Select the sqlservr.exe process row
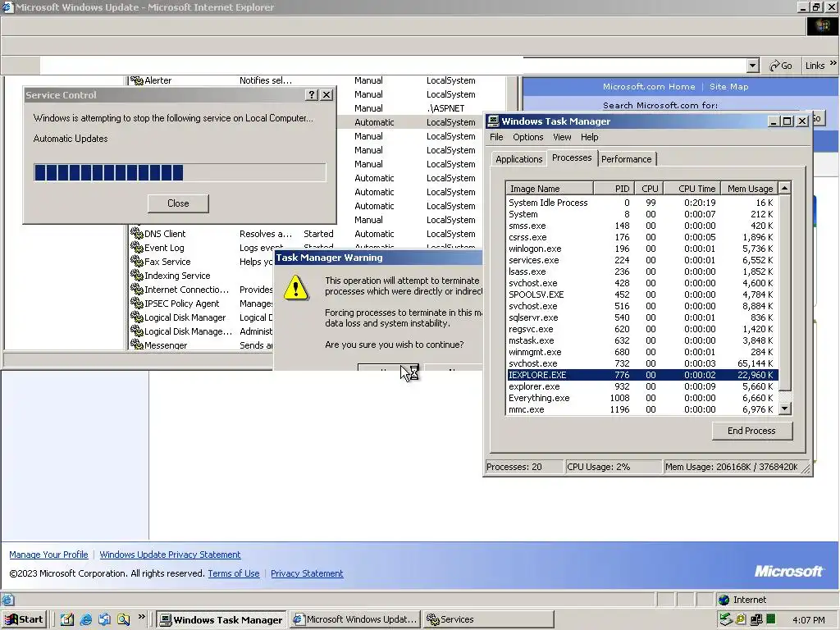The image size is (840, 630). [642, 317]
